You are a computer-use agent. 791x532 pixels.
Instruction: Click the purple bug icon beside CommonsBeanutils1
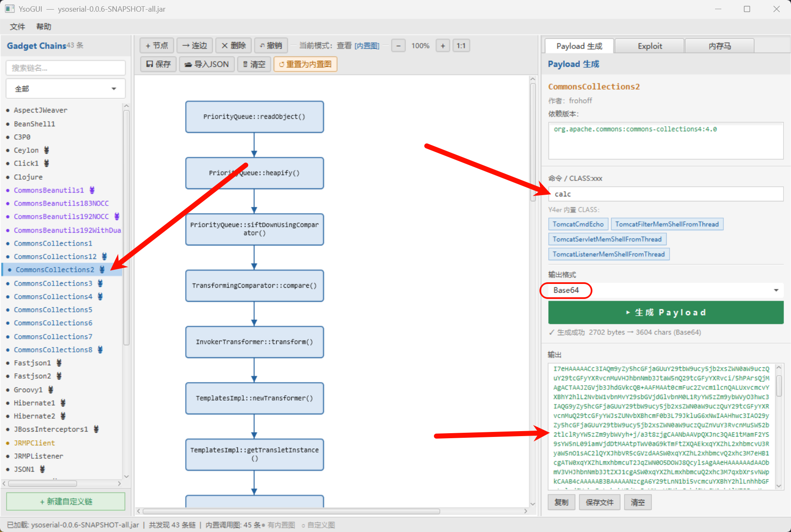[92, 190]
